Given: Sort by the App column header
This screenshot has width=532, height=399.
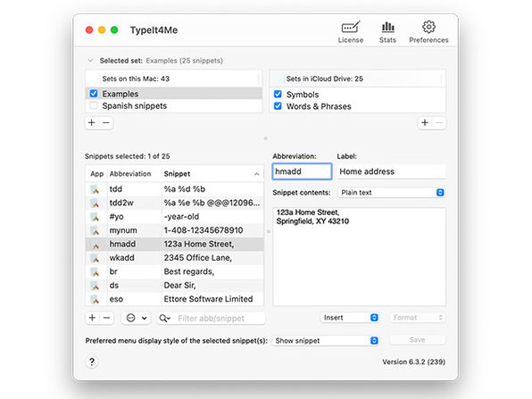Looking at the screenshot, I should [96, 174].
